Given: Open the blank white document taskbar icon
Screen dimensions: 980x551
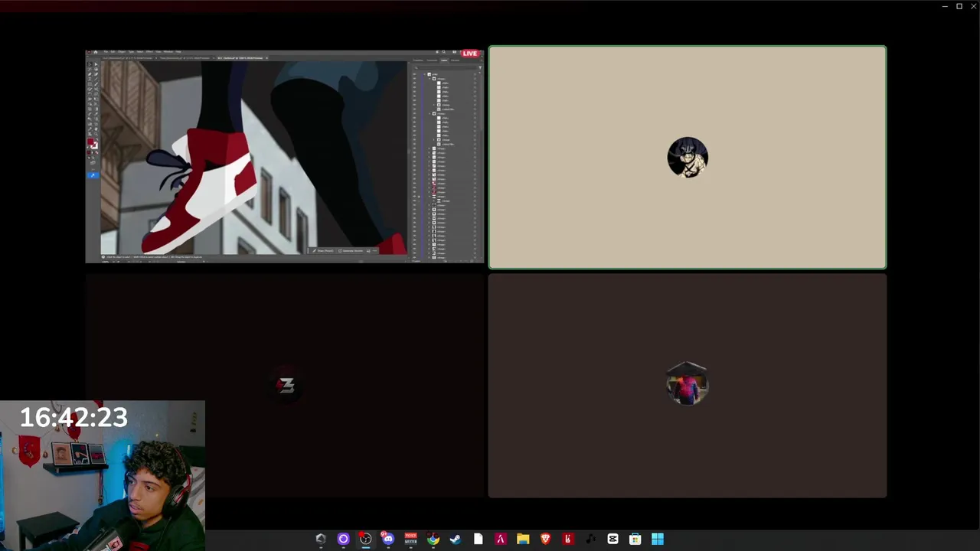Looking at the screenshot, I should (478, 539).
